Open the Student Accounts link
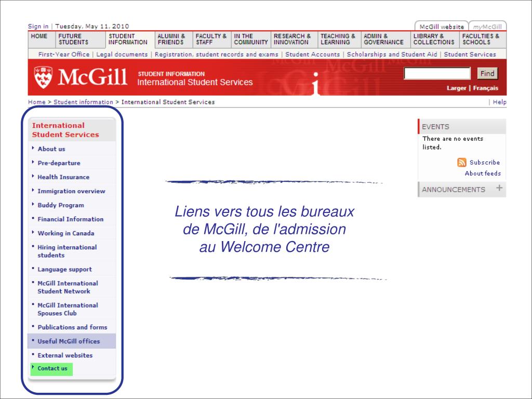532x399 pixels. tap(312, 54)
